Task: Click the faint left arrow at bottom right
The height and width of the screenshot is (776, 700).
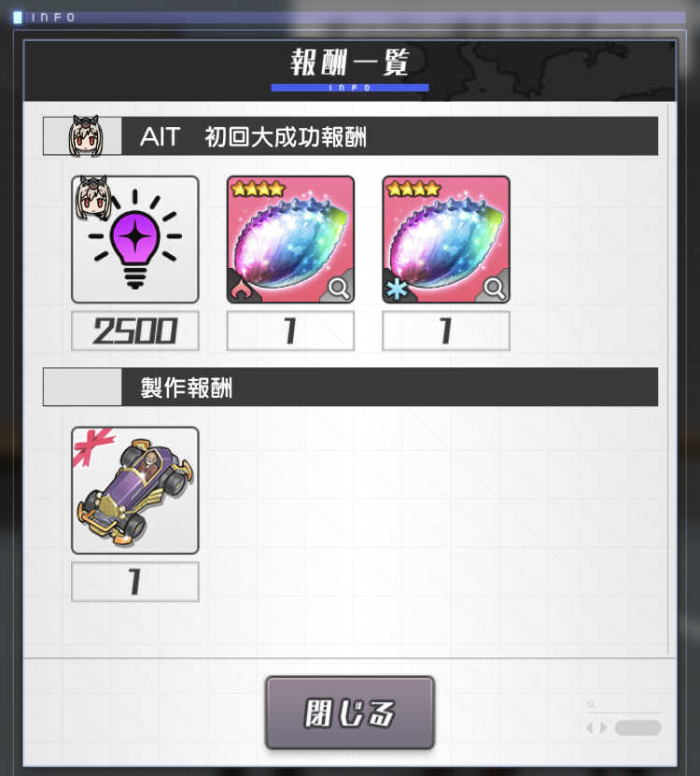Action: tap(589, 728)
